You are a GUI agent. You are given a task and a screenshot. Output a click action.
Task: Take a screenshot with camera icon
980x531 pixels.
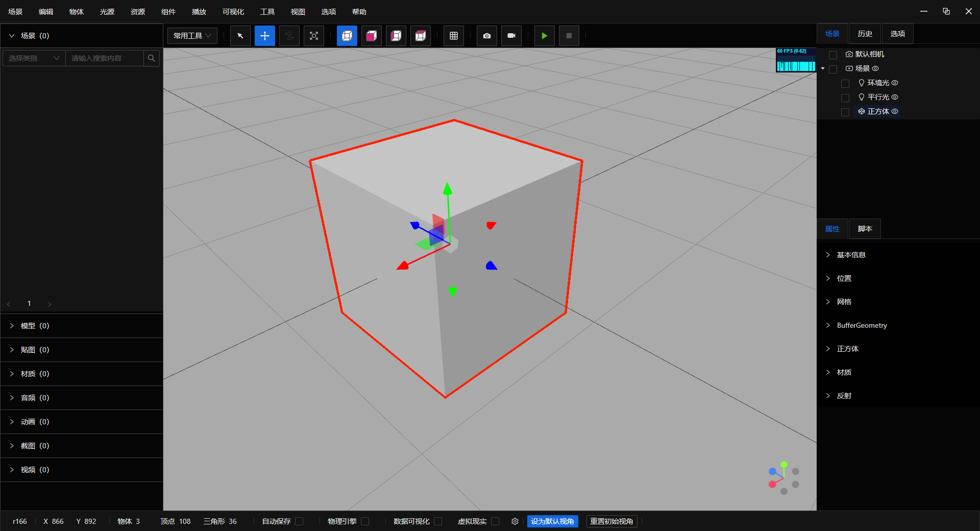click(x=486, y=36)
